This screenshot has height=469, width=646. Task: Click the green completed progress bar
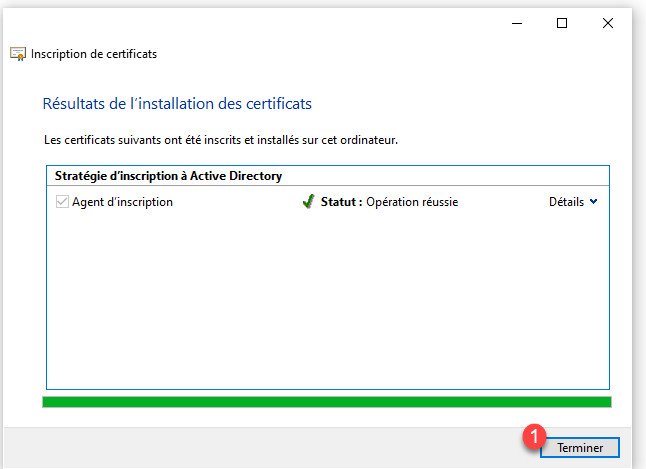tap(326, 402)
